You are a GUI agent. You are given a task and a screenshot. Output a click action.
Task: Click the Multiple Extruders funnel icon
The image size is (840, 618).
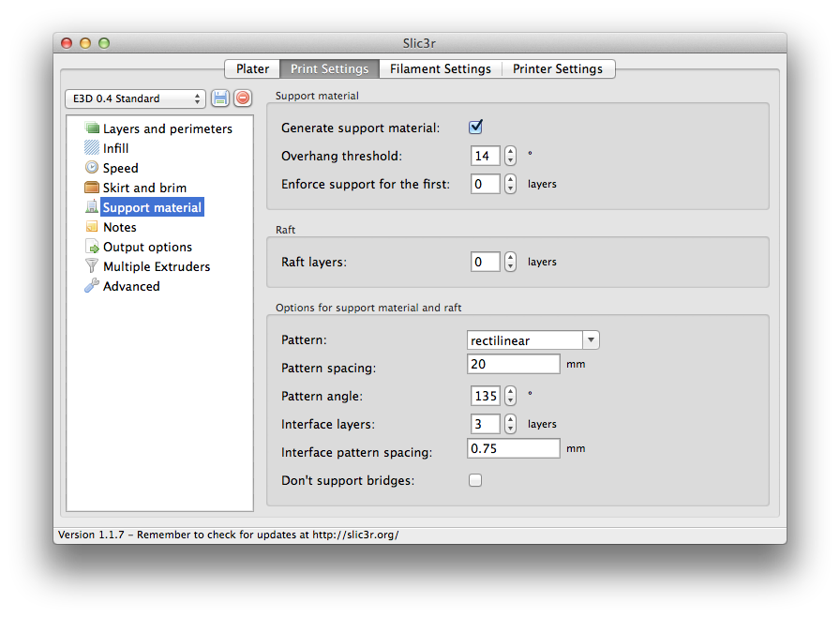[92, 265]
